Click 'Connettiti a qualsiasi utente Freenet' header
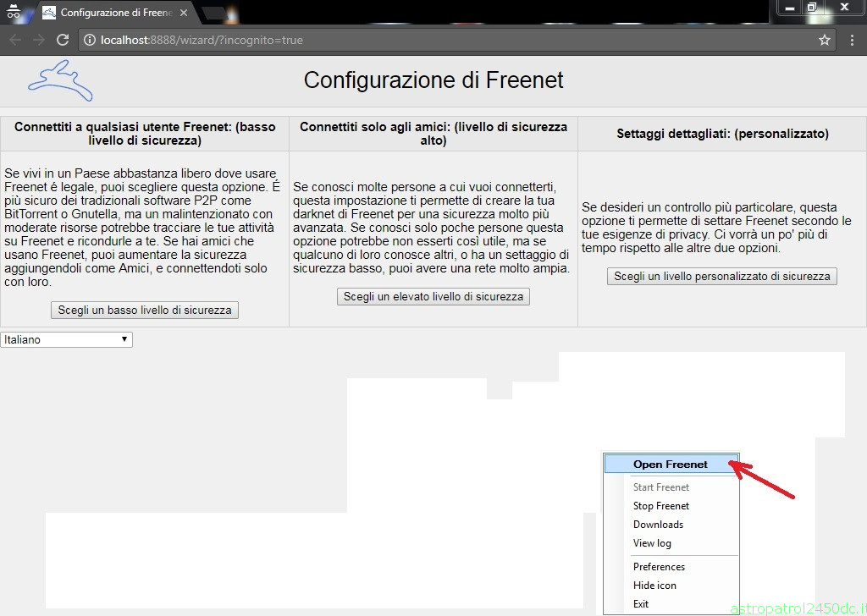Viewport: 867px width, 616px height. coord(145,133)
